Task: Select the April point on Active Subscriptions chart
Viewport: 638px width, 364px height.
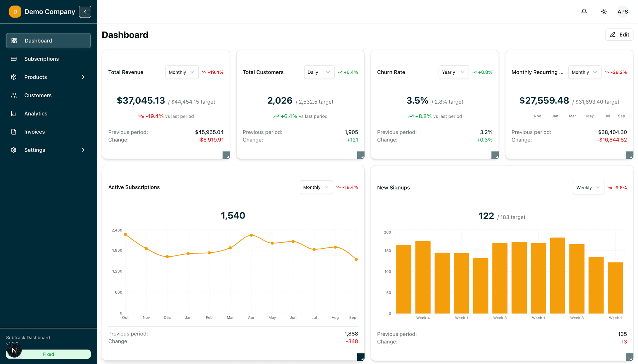Action: click(x=251, y=235)
